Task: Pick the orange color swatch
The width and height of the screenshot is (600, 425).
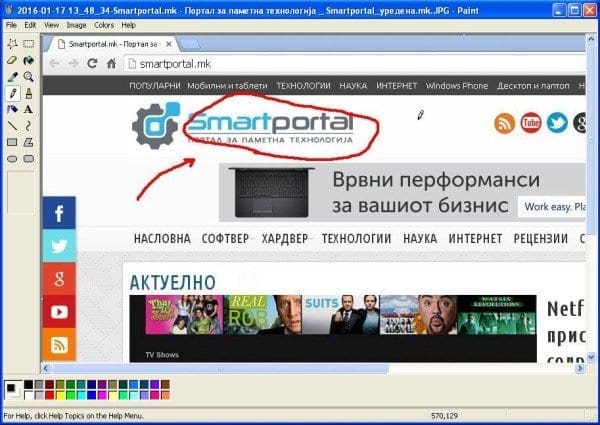Action: (x=165, y=395)
